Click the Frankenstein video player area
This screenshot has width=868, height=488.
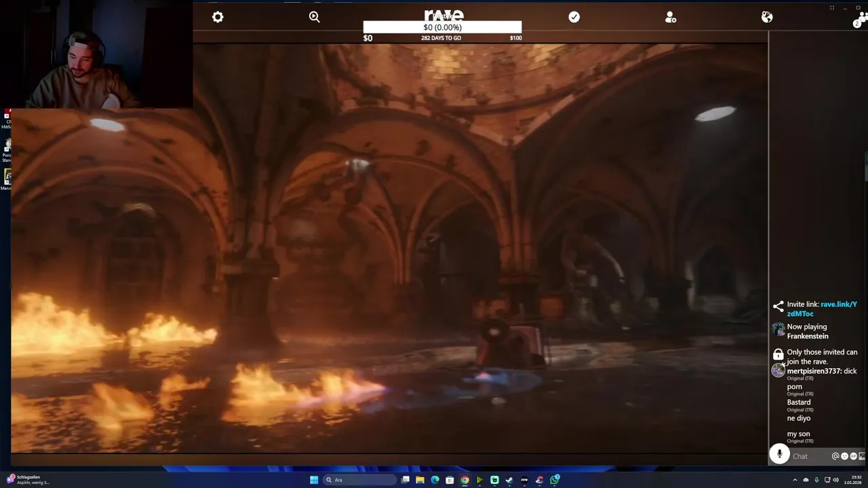click(x=389, y=247)
